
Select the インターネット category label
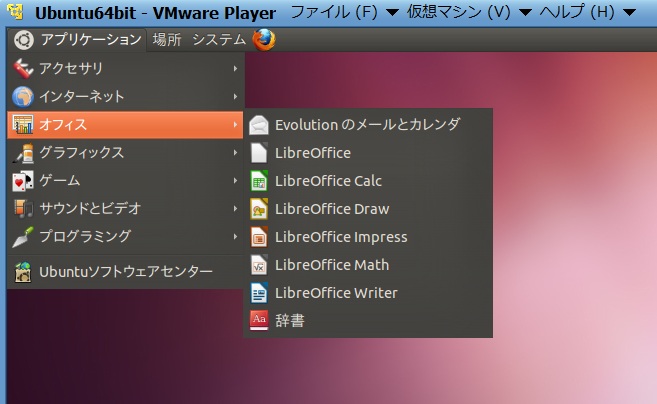(x=82, y=96)
